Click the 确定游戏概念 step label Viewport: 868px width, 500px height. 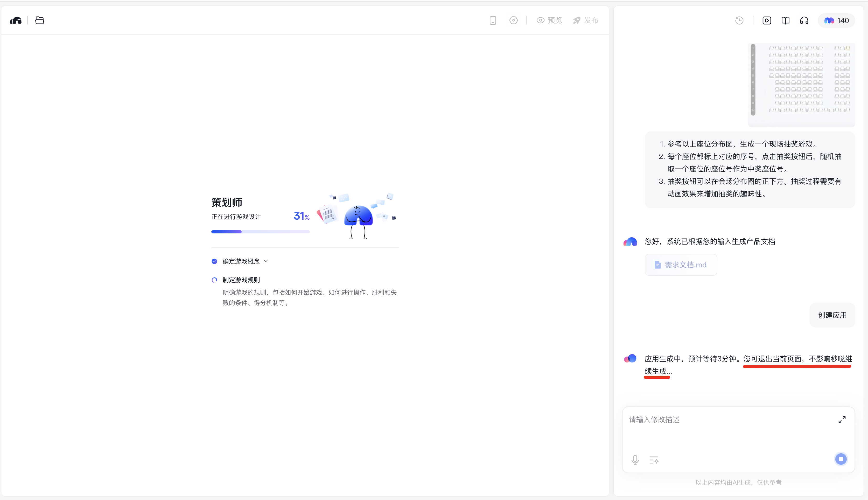pyautogui.click(x=241, y=261)
